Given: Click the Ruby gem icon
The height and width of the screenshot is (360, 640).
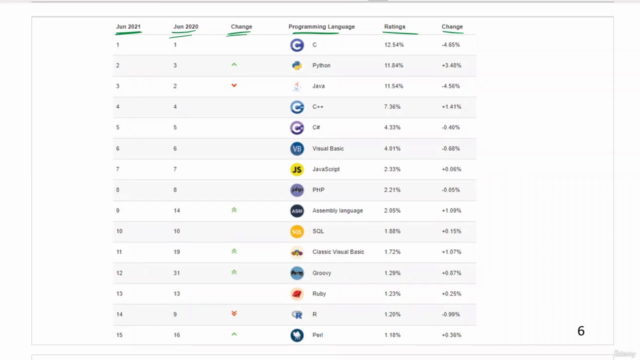Looking at the screenshot, I should (297, 294).
